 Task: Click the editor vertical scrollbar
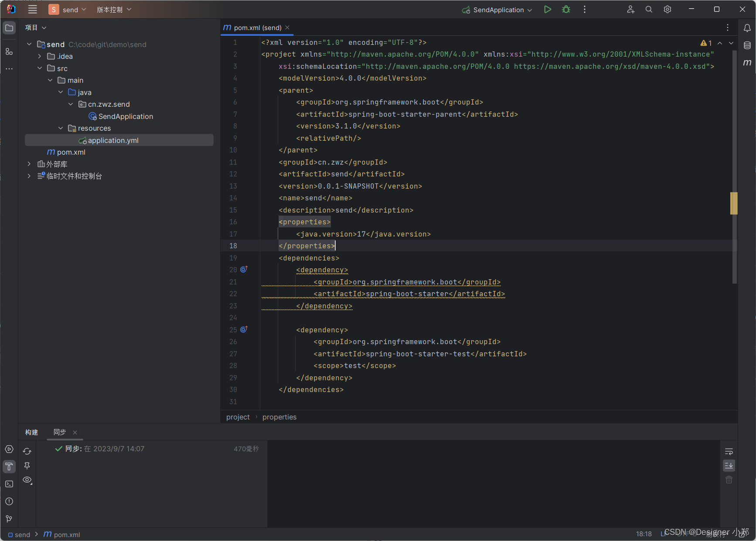coord(735,167)
